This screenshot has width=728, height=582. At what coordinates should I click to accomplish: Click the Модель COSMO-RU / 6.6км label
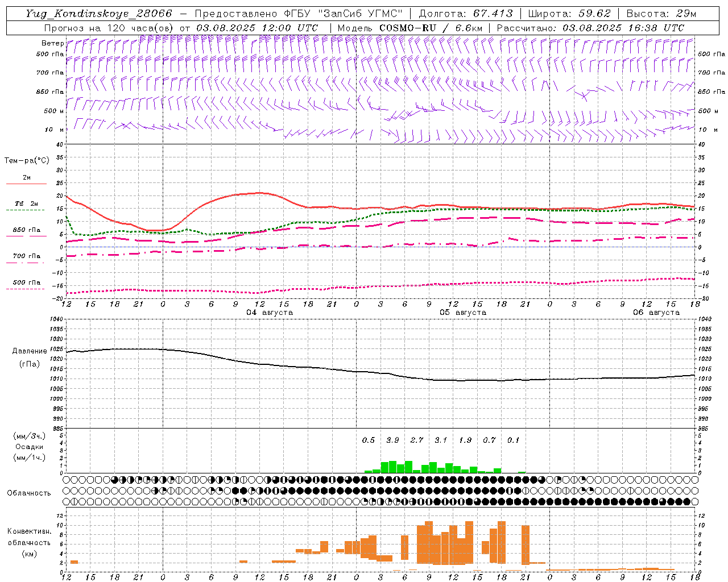pyautogui.click(x=410, y=27)
